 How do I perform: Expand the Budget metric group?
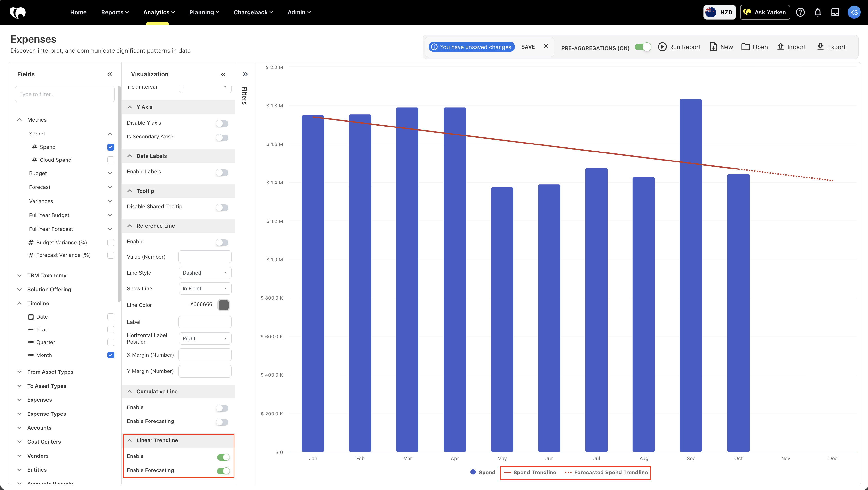pyautogui.click(x=110, y=173)
